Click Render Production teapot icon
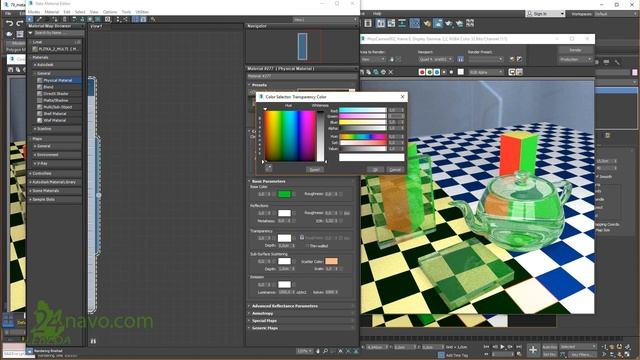This screenshot has height=360, width=640. tap(449, 24)
